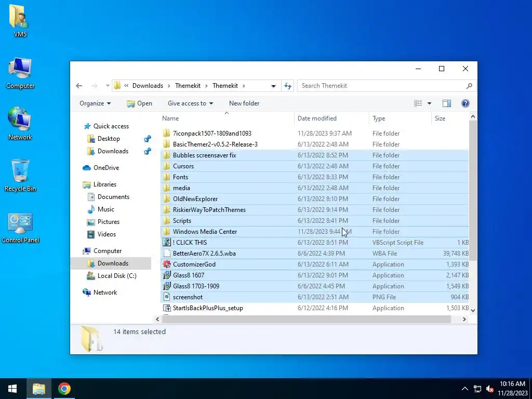Select the Fonts folder
The width and height of the screenshot is (532, 399).
click(x=180, y=177)
